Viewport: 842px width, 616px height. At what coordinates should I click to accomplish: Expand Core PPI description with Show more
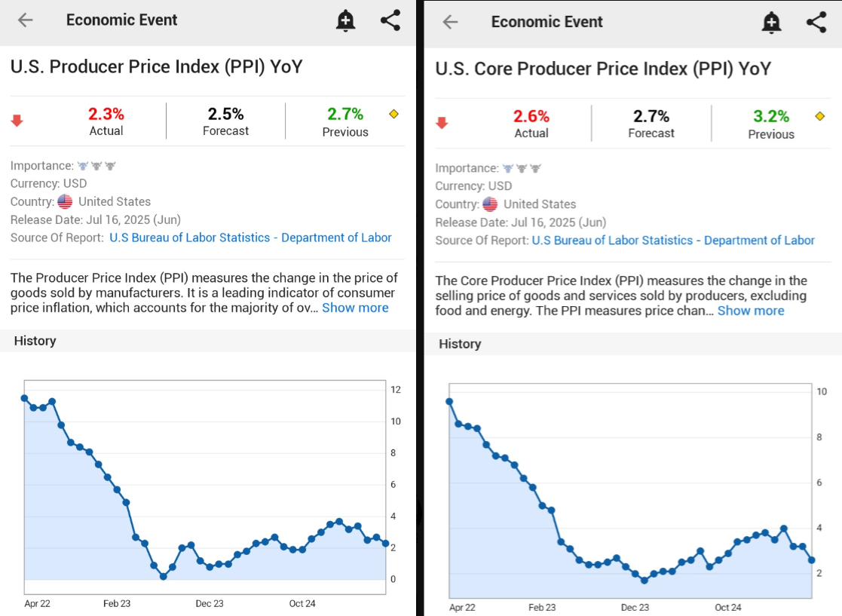click(751, 311)
